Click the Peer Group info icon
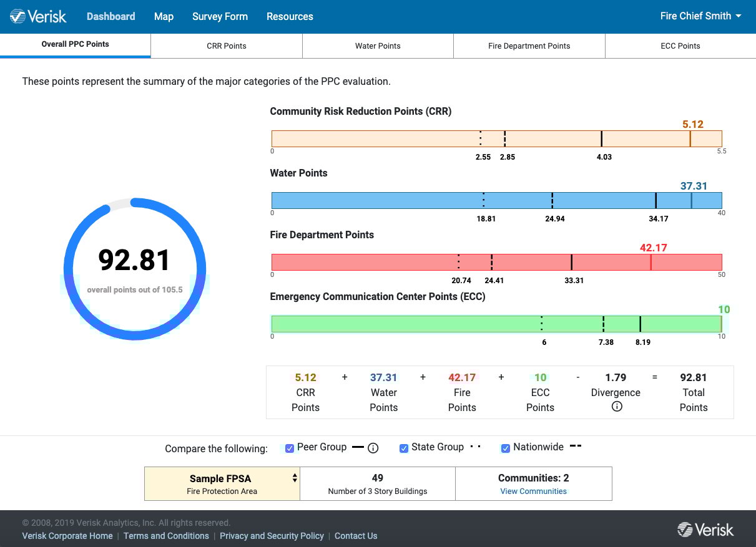This screenshot has height=547, width=756. 373,448
